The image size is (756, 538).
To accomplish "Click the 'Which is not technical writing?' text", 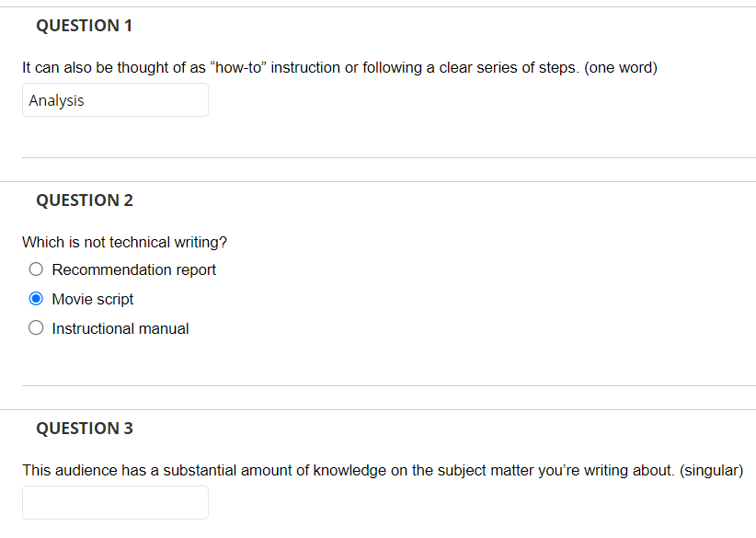I will pyautogui.click(x=124, y=242).
